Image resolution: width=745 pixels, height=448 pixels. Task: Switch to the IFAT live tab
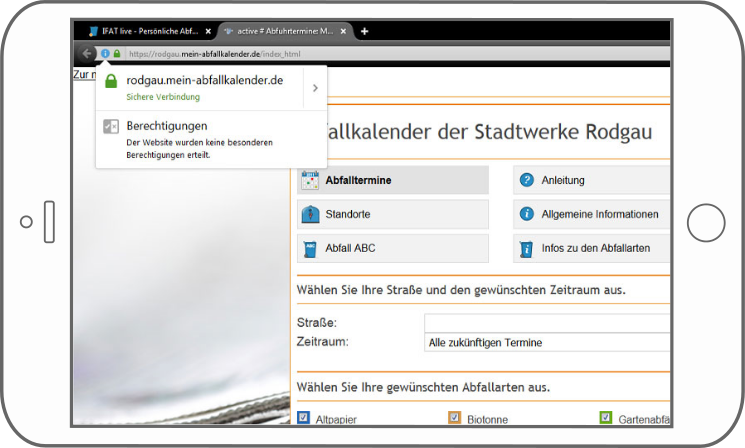point(143,31)
